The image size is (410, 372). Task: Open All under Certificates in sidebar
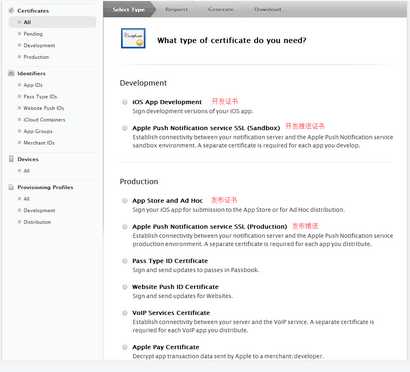click(27, 22)
